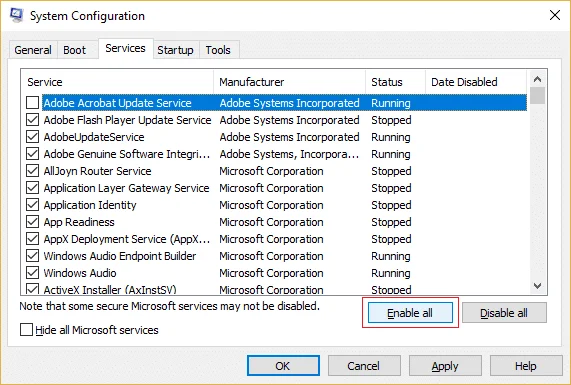Untick the Windows Audio checkbox
The width and height of the screenshot is (571, 385).
click(32, 273)
